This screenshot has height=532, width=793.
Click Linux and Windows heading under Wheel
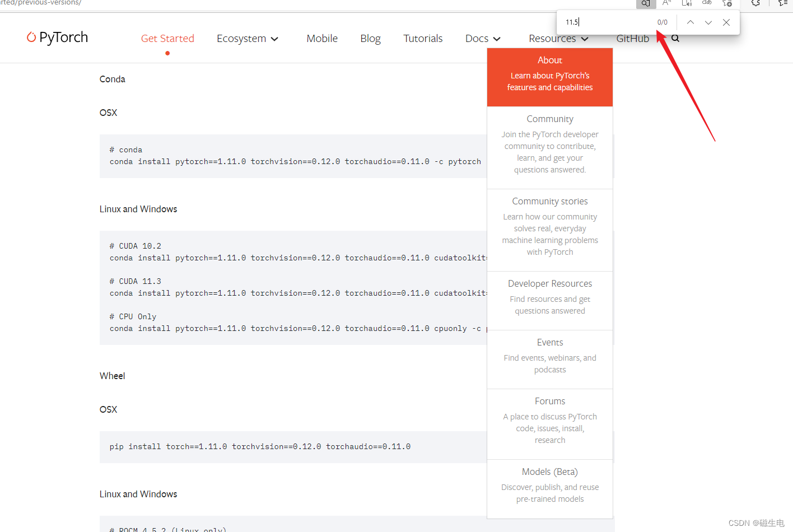[138, 494]
